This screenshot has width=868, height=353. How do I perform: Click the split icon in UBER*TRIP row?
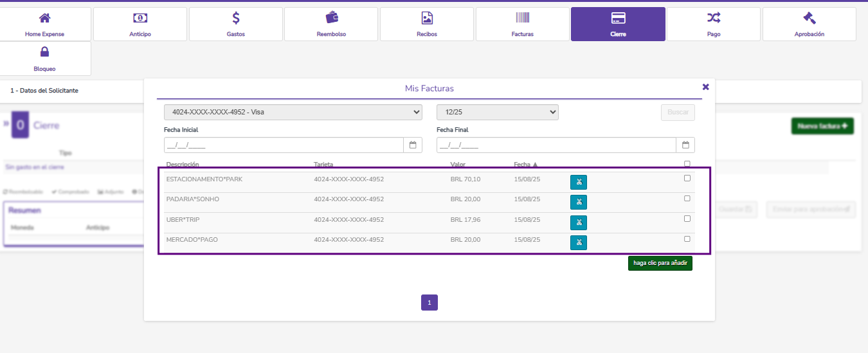pos(578,222)
